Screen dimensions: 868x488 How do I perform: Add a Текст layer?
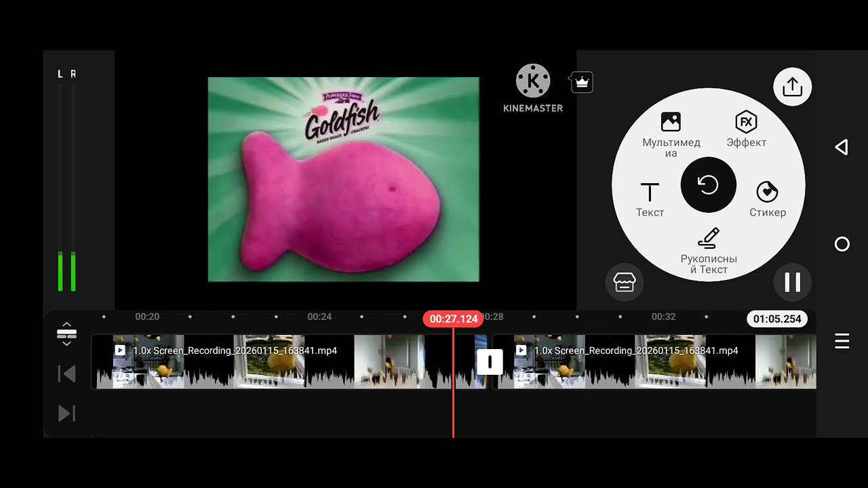(x=650, y=200)
